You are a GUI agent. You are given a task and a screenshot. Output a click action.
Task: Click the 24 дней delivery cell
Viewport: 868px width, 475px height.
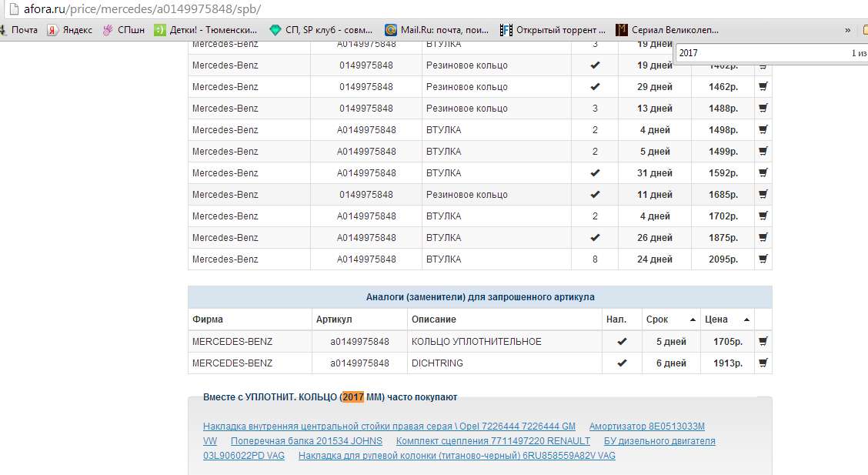tap(654, 259)
